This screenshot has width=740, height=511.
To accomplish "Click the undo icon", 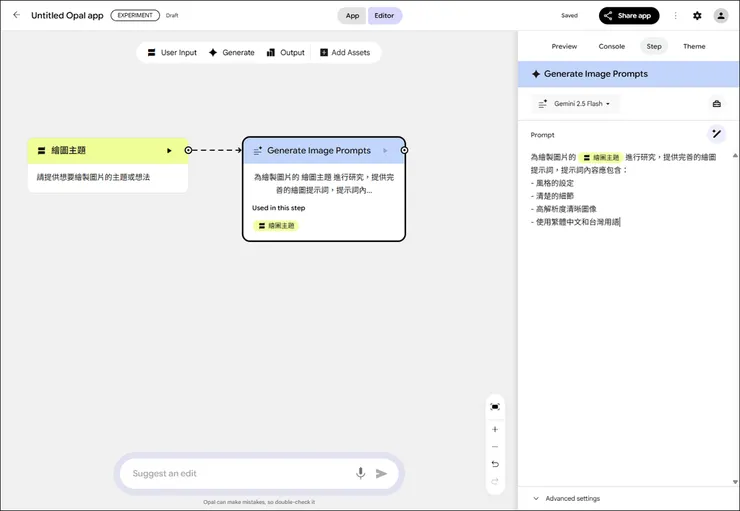I will [x=495, y=464].
